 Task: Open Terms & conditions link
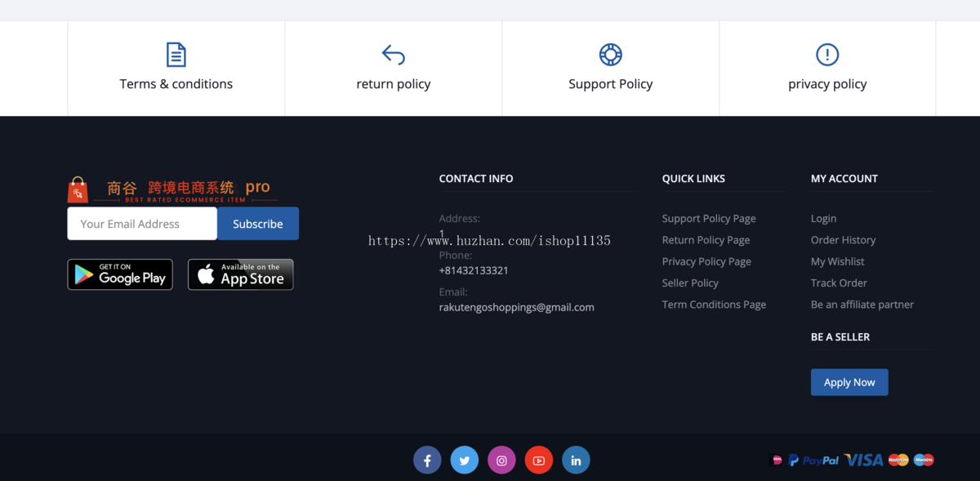(176, 84)
